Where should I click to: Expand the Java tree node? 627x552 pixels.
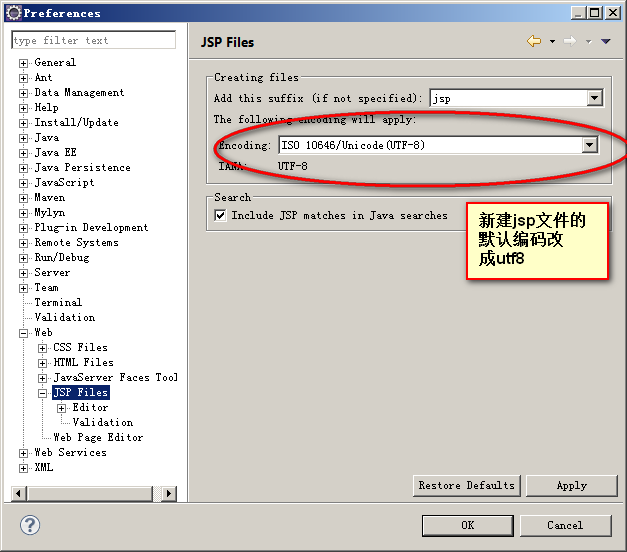point(24,138)
